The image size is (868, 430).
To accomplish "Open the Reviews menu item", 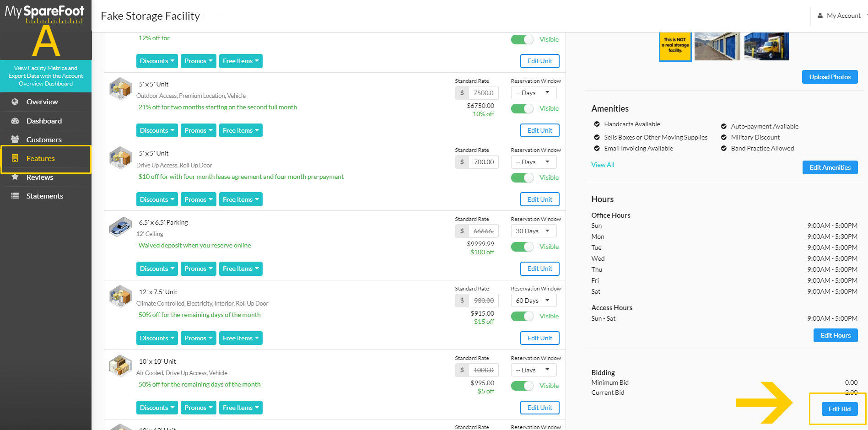I will 46,177.
